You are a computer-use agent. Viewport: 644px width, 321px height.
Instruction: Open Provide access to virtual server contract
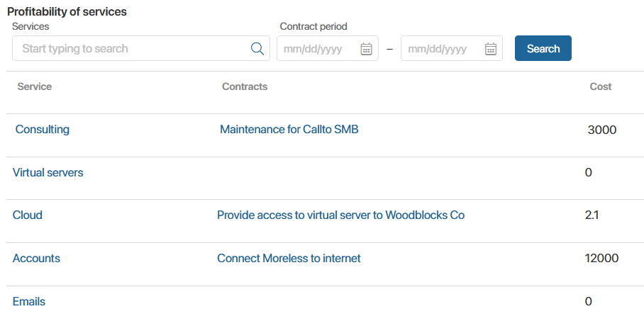341,215
